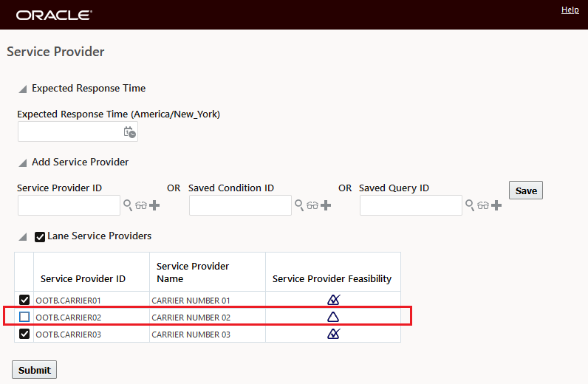Uncheck the OOTB.CARRIER03 row checkbox
Viewport: 588px width, 384px height.
coord(24,334)
